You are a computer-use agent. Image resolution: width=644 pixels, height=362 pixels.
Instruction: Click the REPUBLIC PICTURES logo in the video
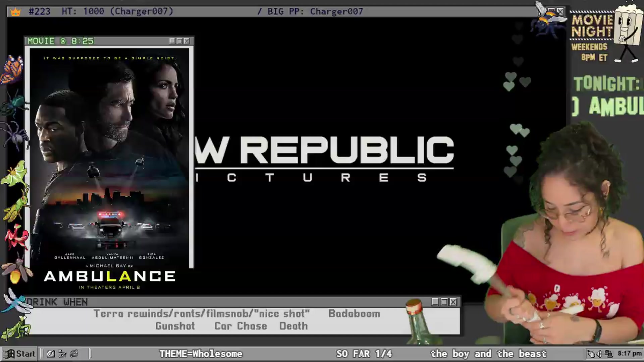pos(325,159)
